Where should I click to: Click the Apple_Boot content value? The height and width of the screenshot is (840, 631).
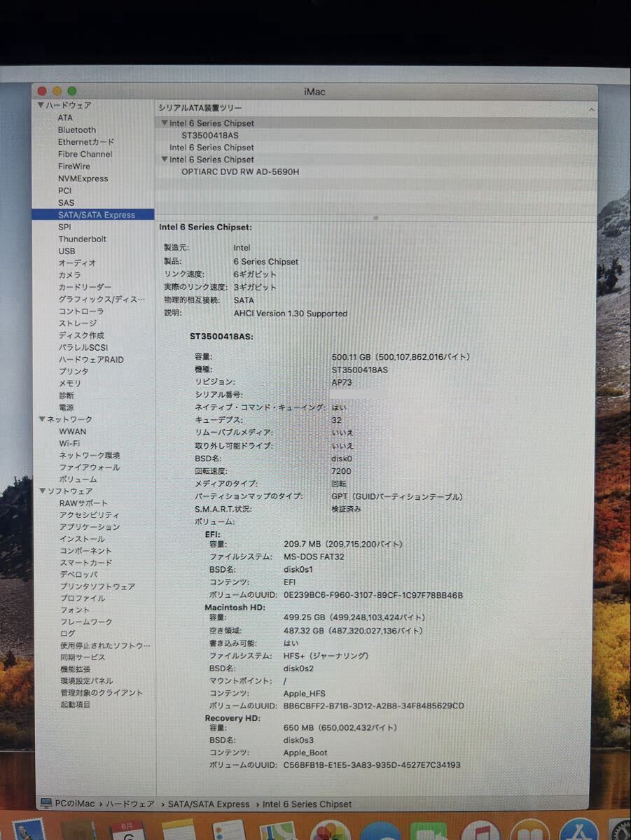305,752
